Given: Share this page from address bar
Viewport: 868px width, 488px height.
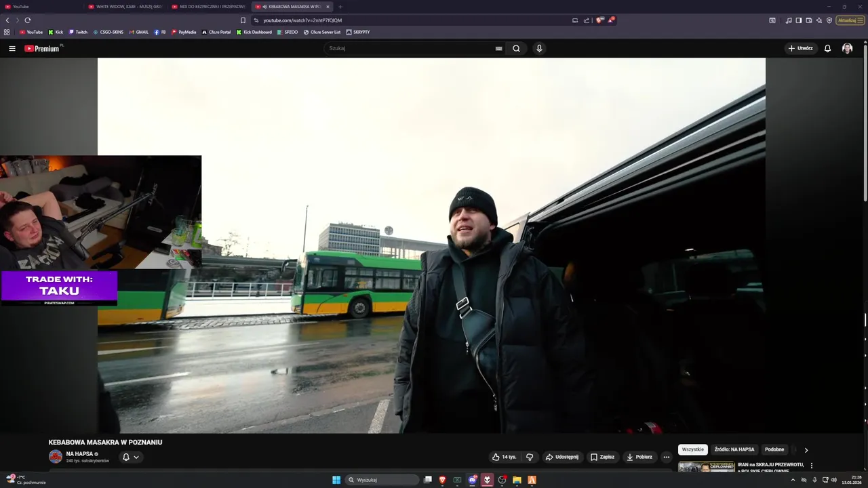Looking at the screenshot, I should 587,20.
